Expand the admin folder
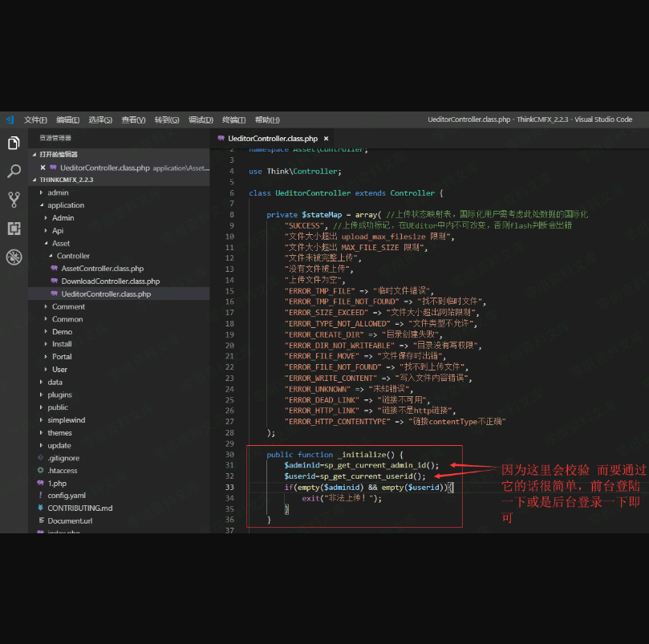 point(58,192)
